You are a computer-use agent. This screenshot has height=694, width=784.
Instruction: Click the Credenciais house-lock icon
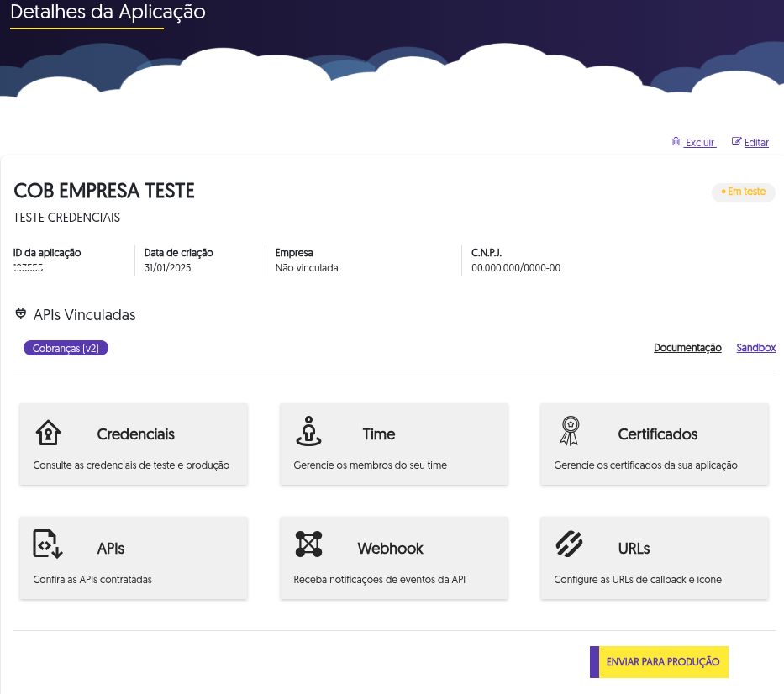click(x=48, y=432)
